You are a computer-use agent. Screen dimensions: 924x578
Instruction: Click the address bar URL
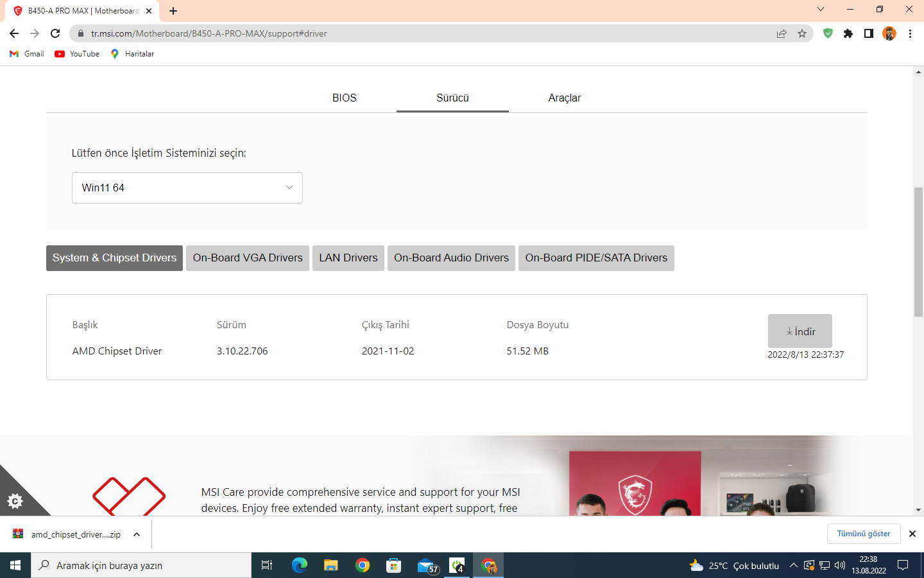[x=209, y=33]
